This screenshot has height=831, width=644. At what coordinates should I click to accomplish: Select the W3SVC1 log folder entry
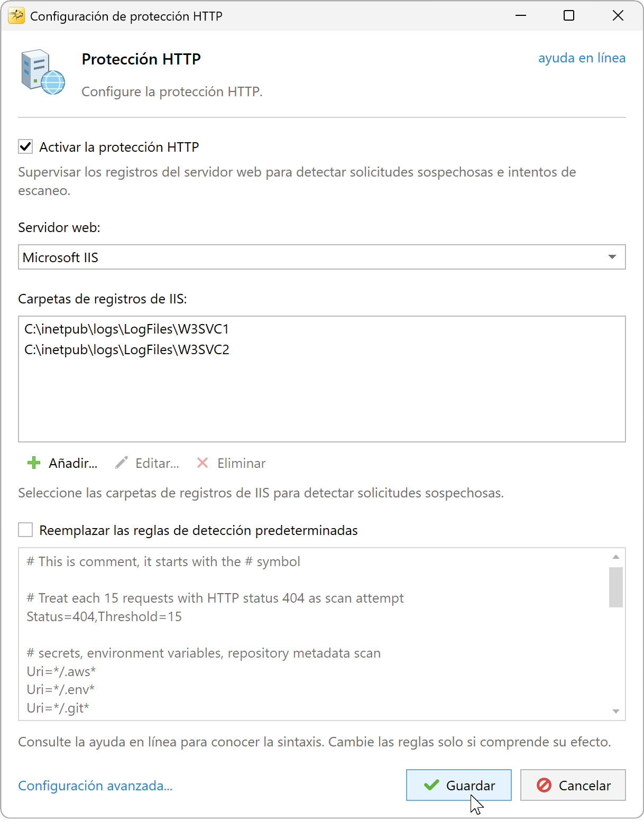click(x=127, y=329)
